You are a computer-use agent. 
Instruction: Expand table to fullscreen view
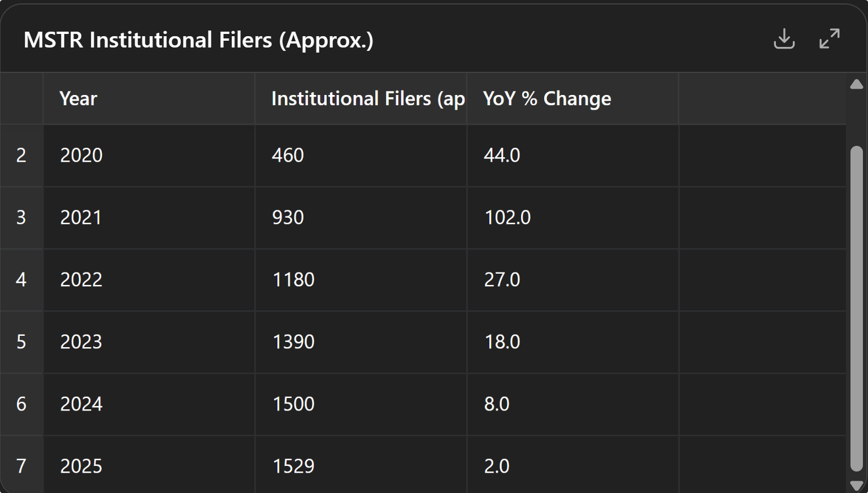pos(829,39)
